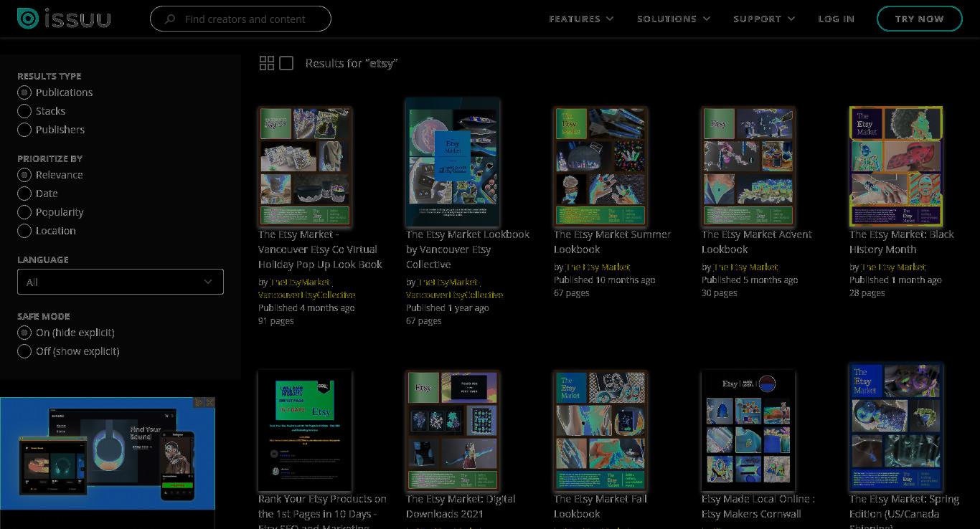980x529 pixels.
Task: Click the title The Etsy Market Fall Lookbook
Action: click(600, 506)
